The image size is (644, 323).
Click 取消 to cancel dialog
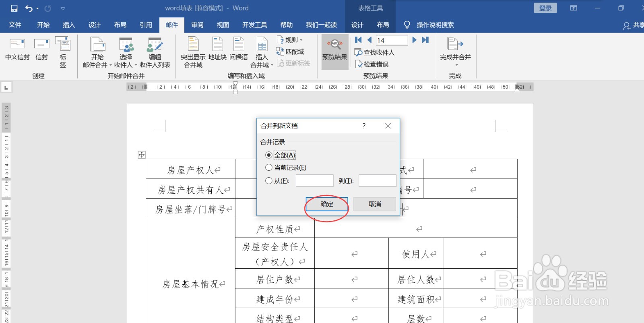pos(375,204)
